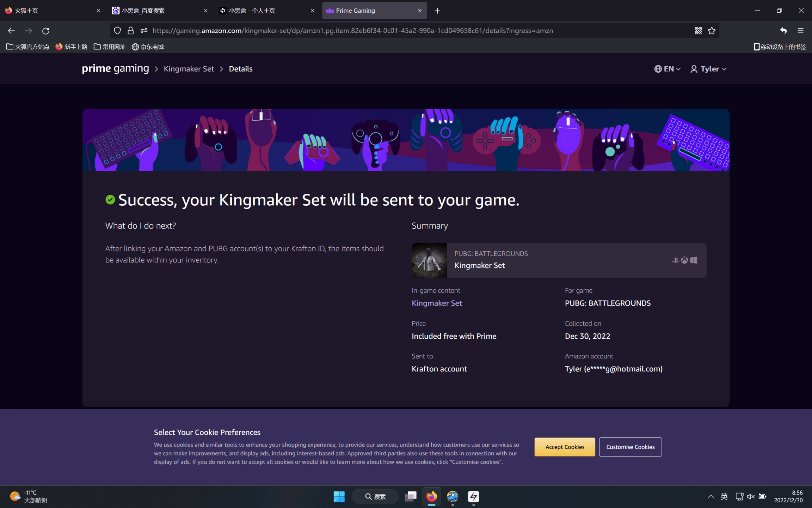Bookmark this page with star icon
812x508 pixels.
[x=712, y=31]
